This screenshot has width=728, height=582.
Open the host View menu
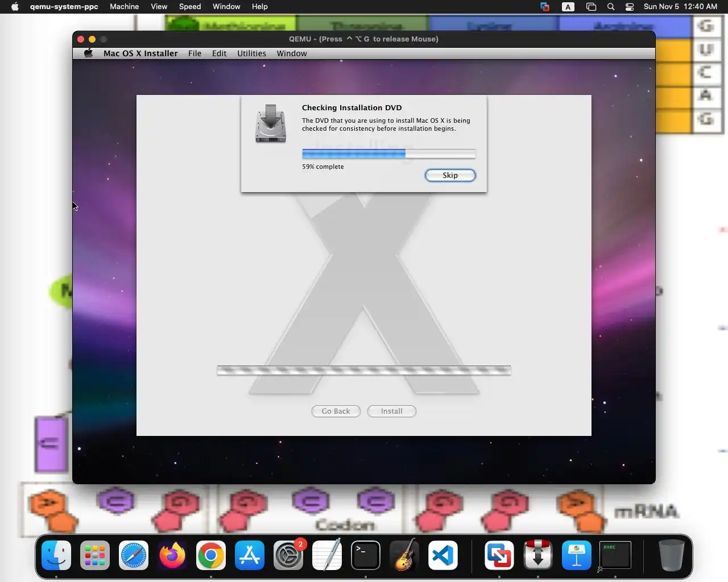tap(159, 6)
